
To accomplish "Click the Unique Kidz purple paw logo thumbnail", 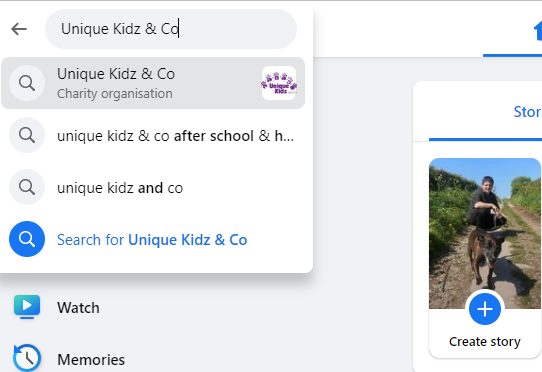I will [x=279, y=83].
